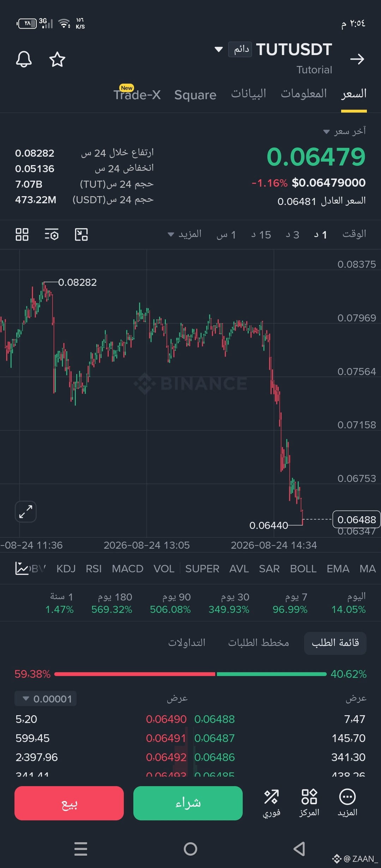Toggle the SUPER indicator

[202, 569]
